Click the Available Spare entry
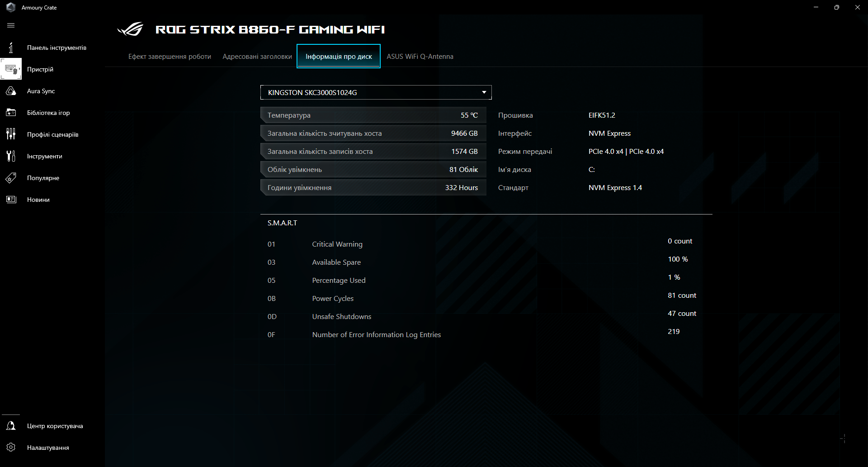The width and height of the screenshot is (868, 467). pos(336,262)
